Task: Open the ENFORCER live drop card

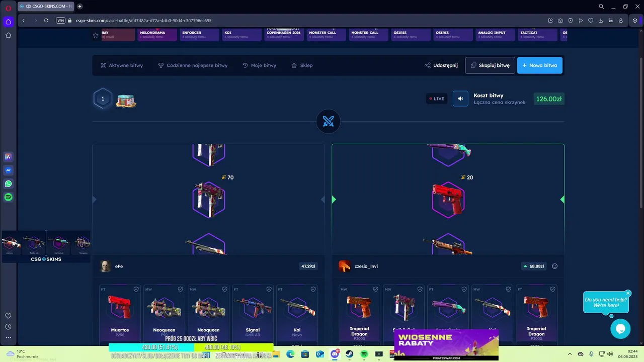Action: click(x=200, y=35)
